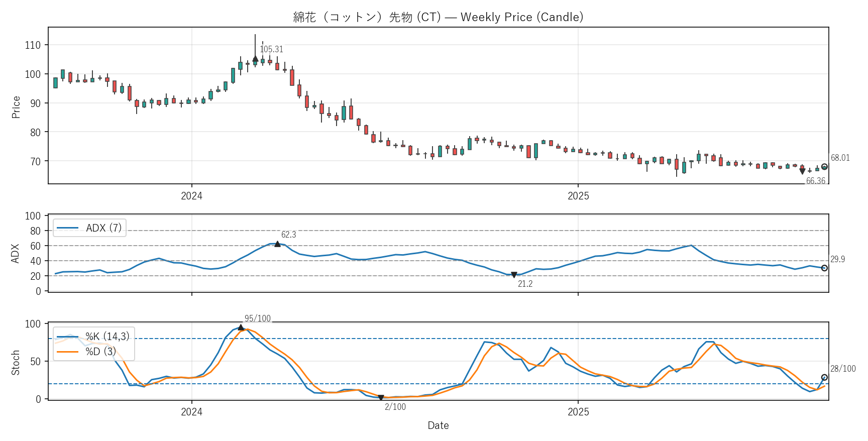
Task: Click the 2024 label under stochastic chart
Action: 191,412
